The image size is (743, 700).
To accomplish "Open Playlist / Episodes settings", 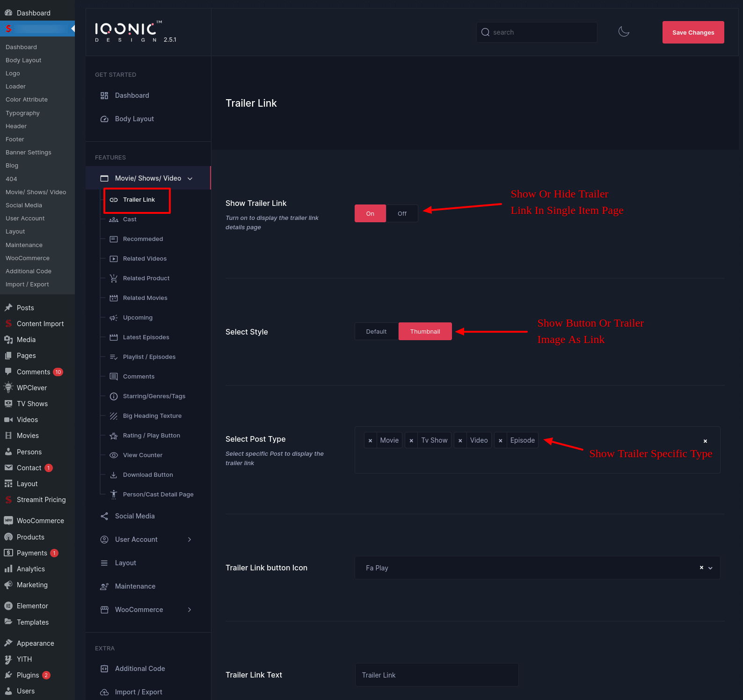I will click(x=149, y=357).
